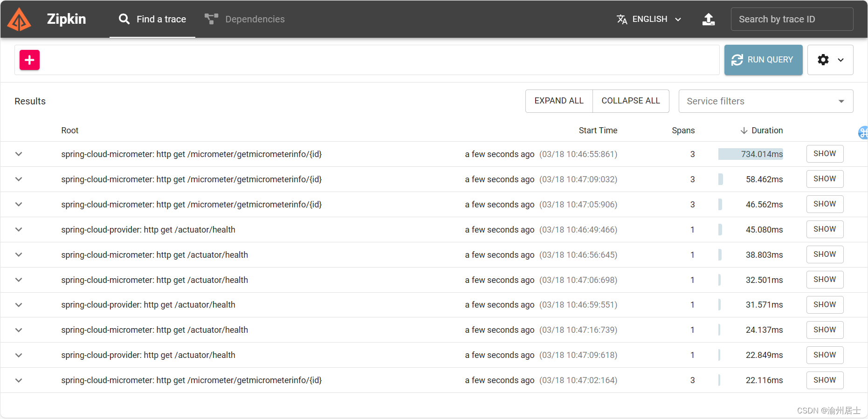Open the ENGLISH language dropdown
This screenshot has width=868, height=419.
[x=649, y=19]
